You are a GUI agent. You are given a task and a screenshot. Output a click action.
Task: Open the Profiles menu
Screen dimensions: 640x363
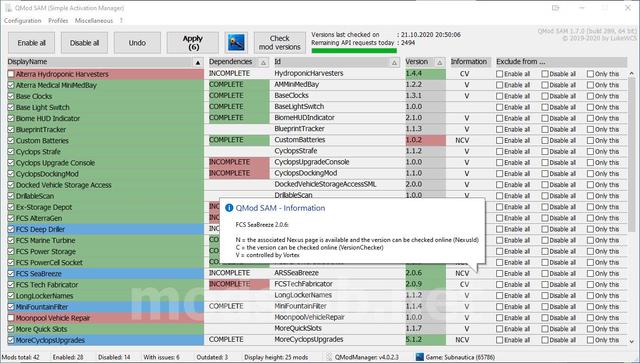coord(58,20)
